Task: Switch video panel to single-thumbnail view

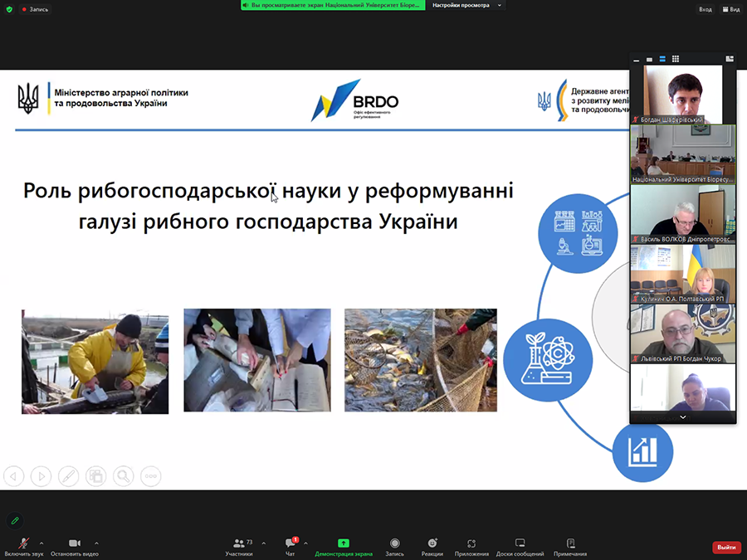Action: (x=649, y=59)
